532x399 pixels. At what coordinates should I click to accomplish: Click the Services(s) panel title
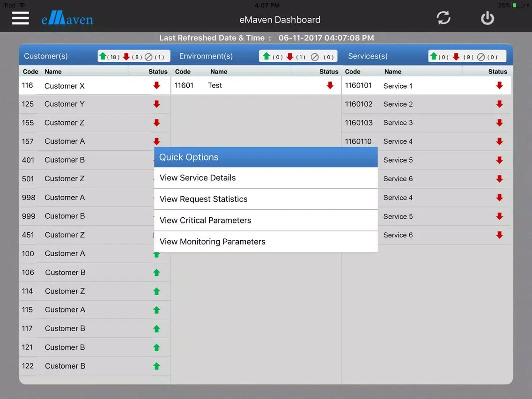click(x=368, y=56)
